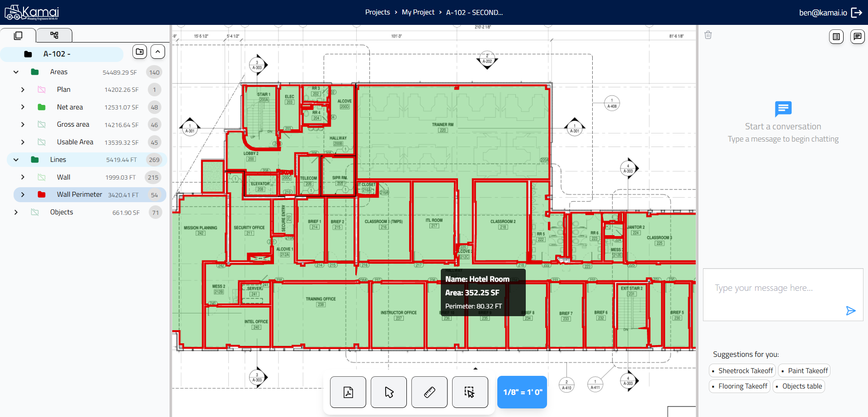Screen dimensions: 868x417
Task: Send message with the arrow icon
Action: [x=850, y=311]
